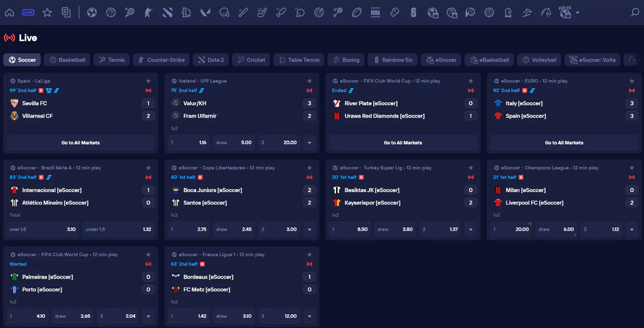This screenshot has height=328, width=644.
Task: Favorite the Italy vs Spain eSoccer match
Action: coord(632,81)
